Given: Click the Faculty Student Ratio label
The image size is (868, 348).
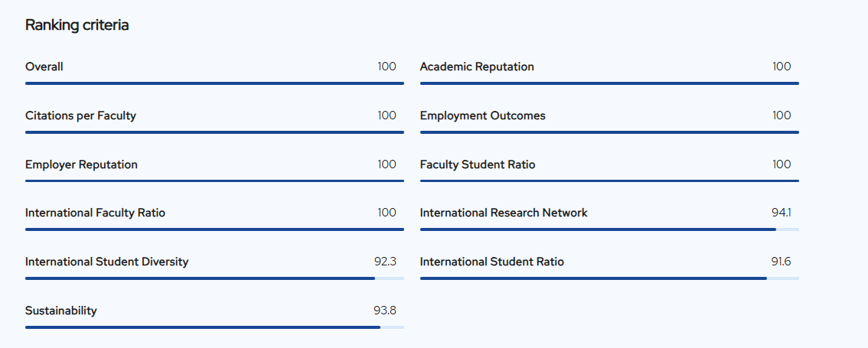Looking at the screenshot, I should coord(478,164).
